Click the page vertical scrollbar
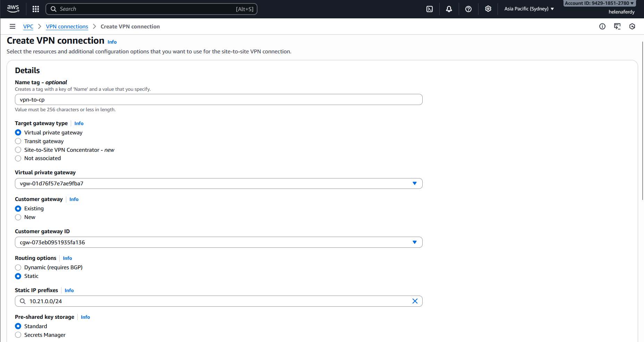644x342 pixels. click(642, 121)
